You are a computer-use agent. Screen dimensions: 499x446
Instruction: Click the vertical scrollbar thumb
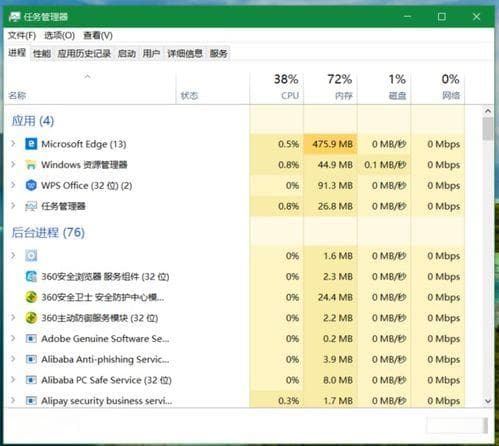tap(488, 129)
